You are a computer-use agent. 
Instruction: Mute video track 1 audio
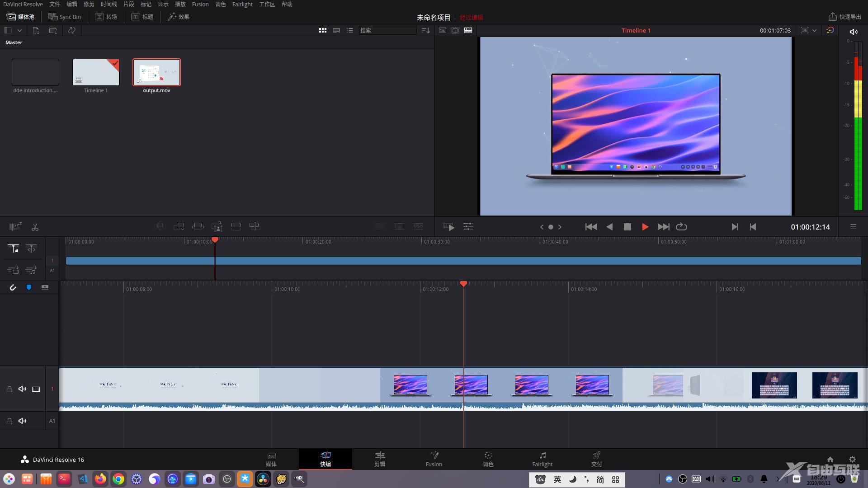(22, 389)
